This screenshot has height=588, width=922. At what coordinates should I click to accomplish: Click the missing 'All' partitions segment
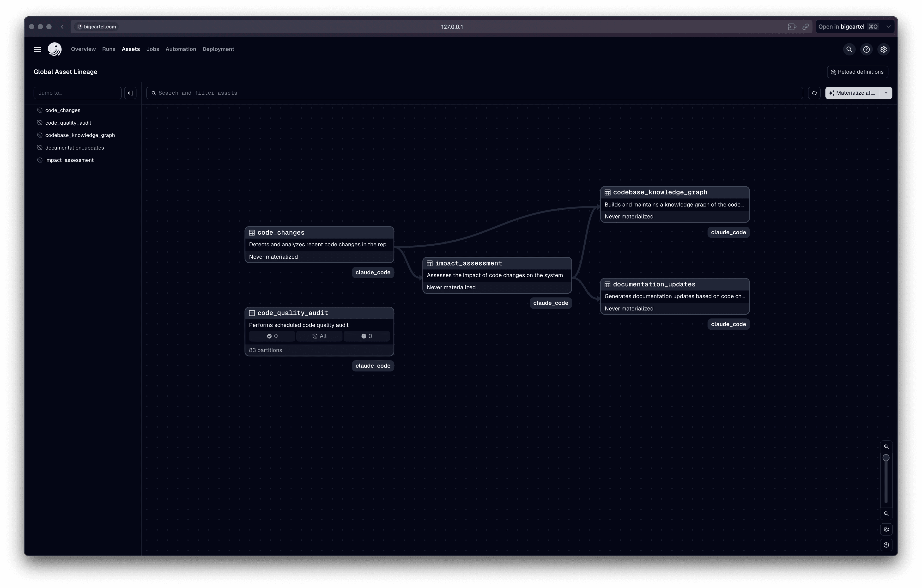319,336
